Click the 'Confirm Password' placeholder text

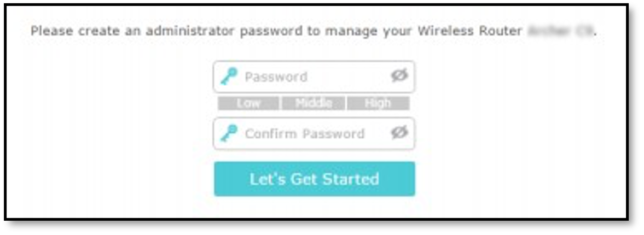(x=305, y=134)
